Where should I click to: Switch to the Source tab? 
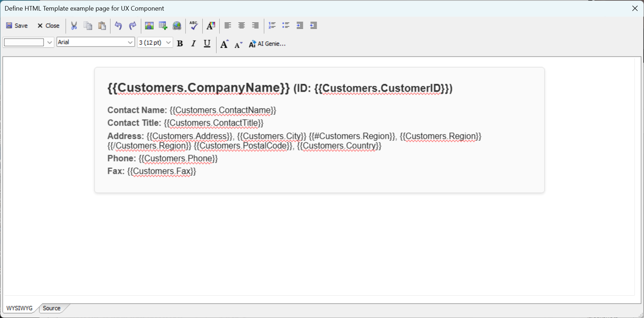coord(52,308)
